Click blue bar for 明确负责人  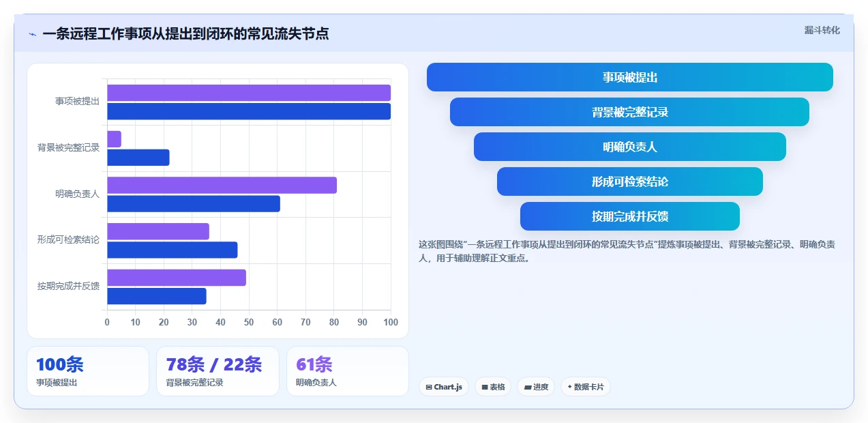coord(194,203)
